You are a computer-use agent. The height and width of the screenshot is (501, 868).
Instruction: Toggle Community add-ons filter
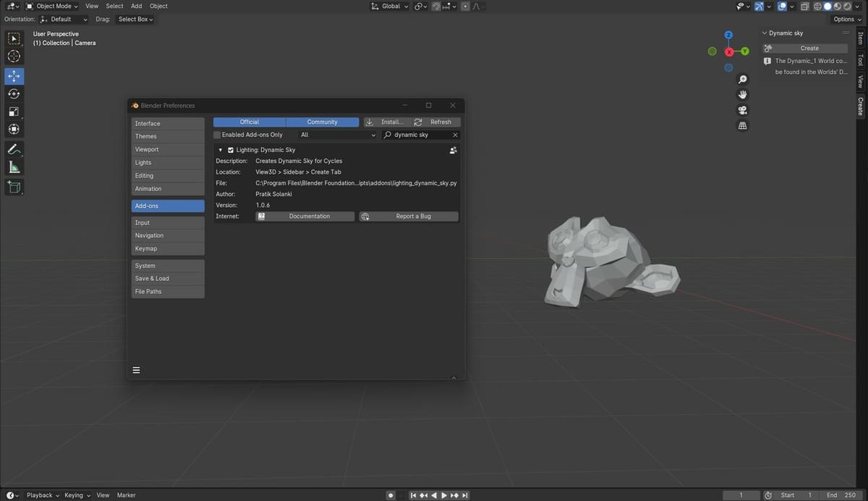coord(323,122)
